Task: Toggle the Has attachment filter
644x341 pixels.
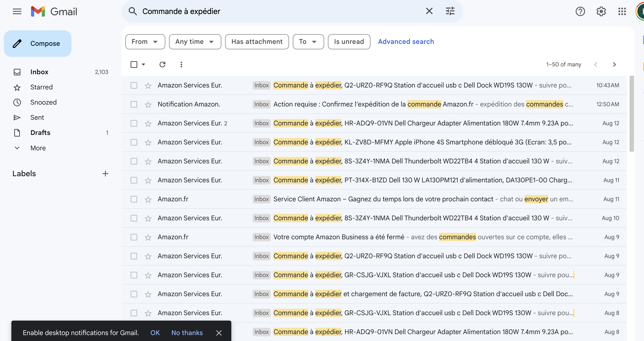Action: click(x=257, y=42)
